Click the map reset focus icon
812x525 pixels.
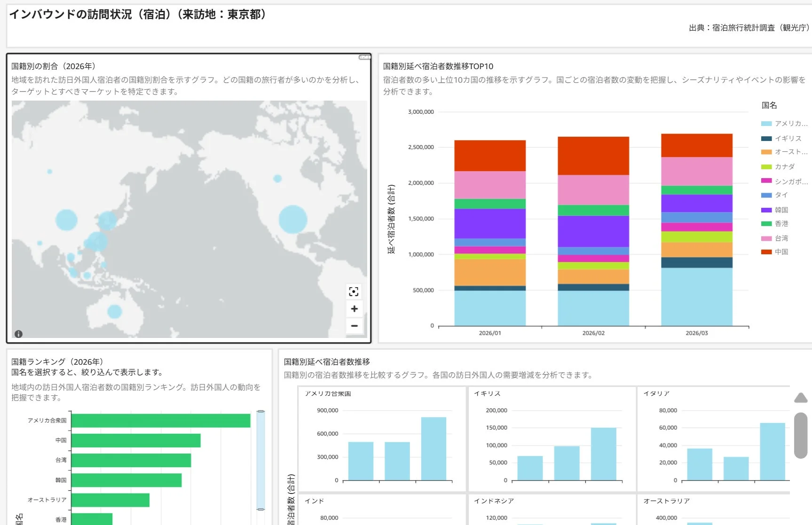354,291
